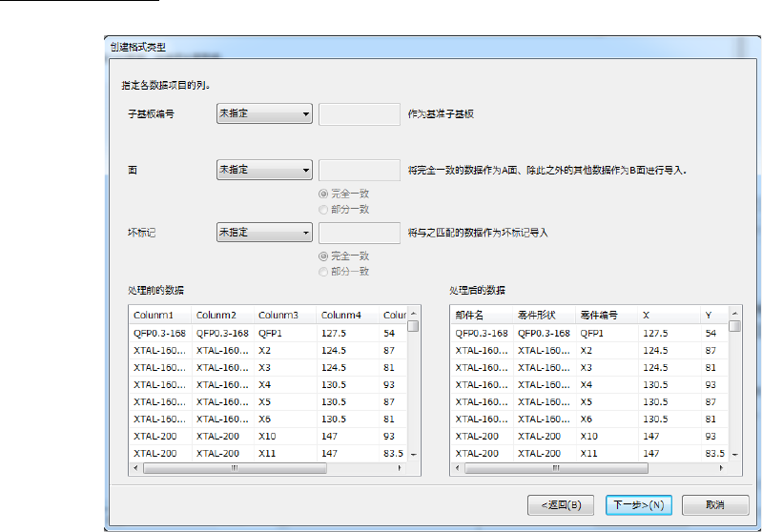Select X3 cell in 处理前的数据 table
Screen dimensions: 762x532
tap(285, 367)
